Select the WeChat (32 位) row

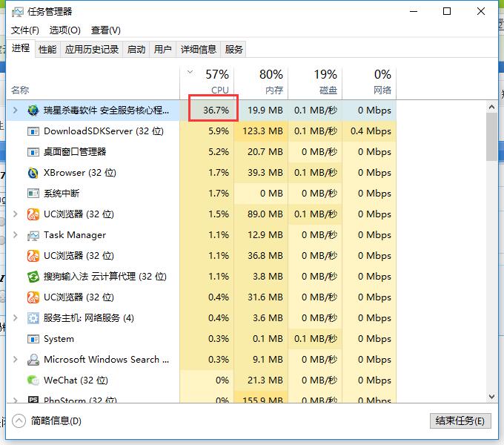[x=202, y=380]
